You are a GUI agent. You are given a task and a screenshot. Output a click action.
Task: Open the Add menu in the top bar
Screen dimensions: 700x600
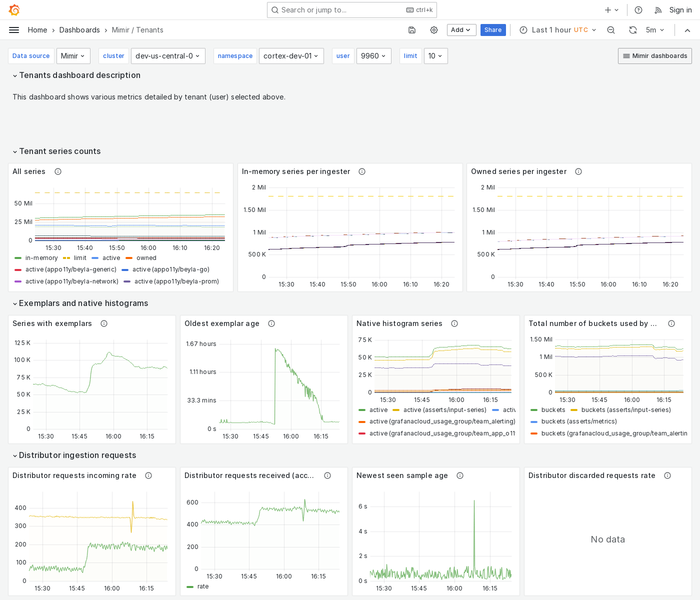pos(461,30)
